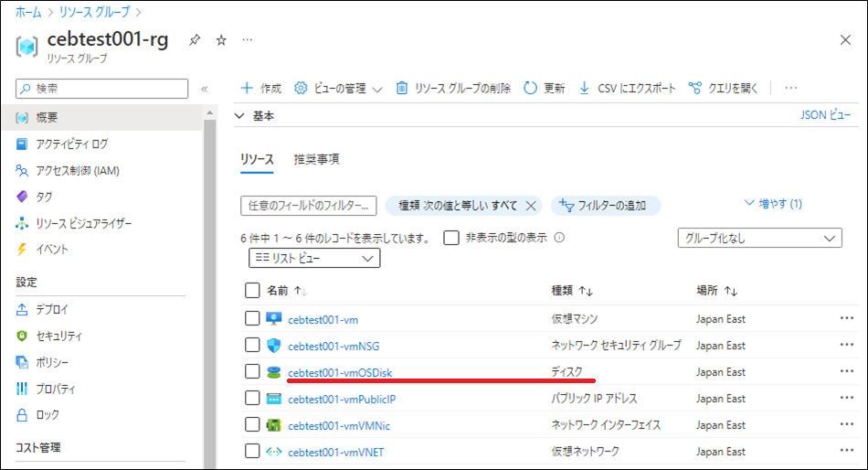Open cebtest001-vmOSDisk resource link
The width and height of the screenshot is (868, 470).
(x=340, y=373)
